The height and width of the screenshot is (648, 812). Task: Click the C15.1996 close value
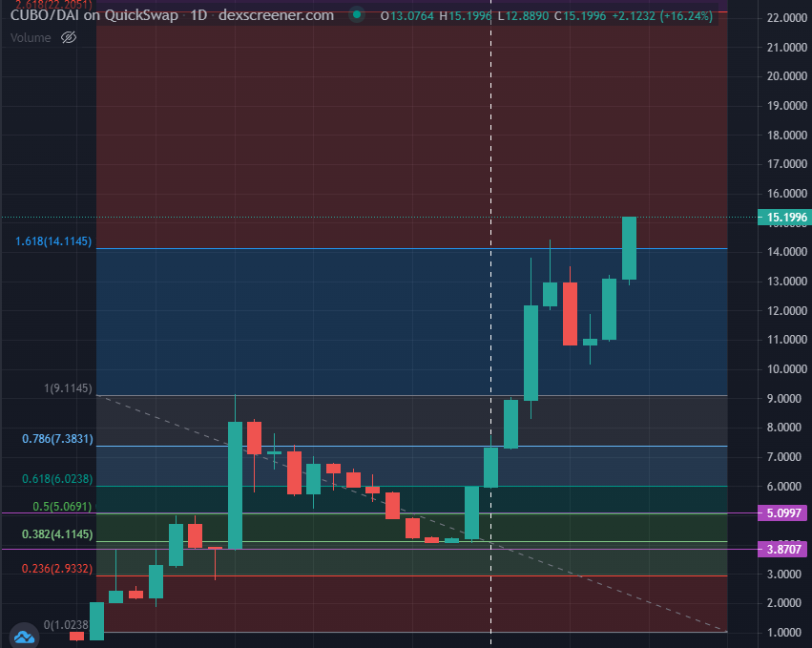[x=580, y=16]
